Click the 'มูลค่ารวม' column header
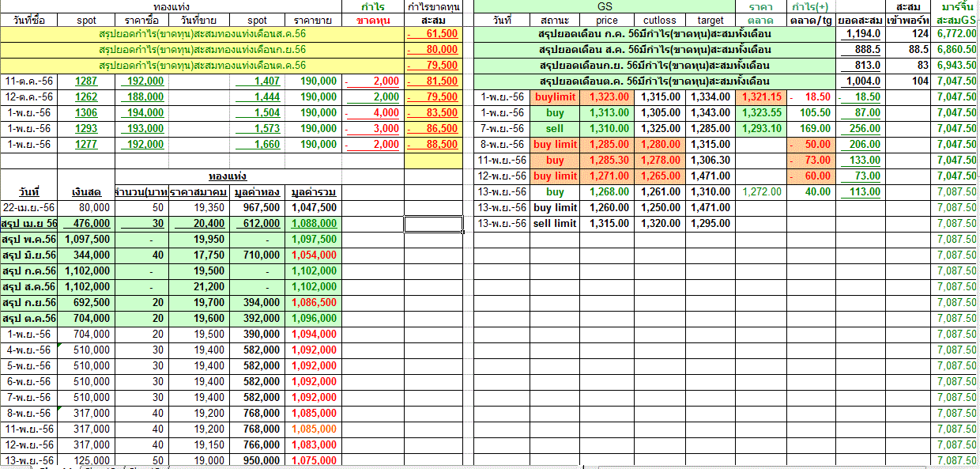The height and width of the screenshot is (469, 980). 313,192
